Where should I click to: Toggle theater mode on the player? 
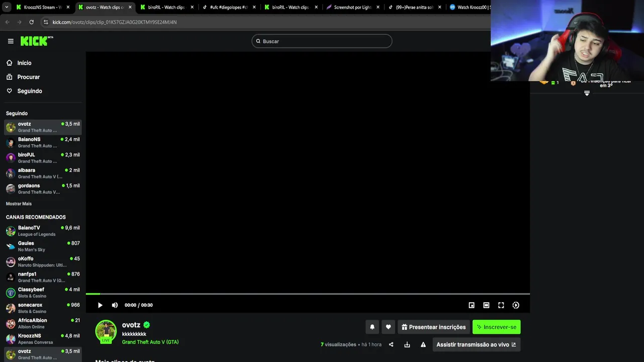(x=486, y=305)
